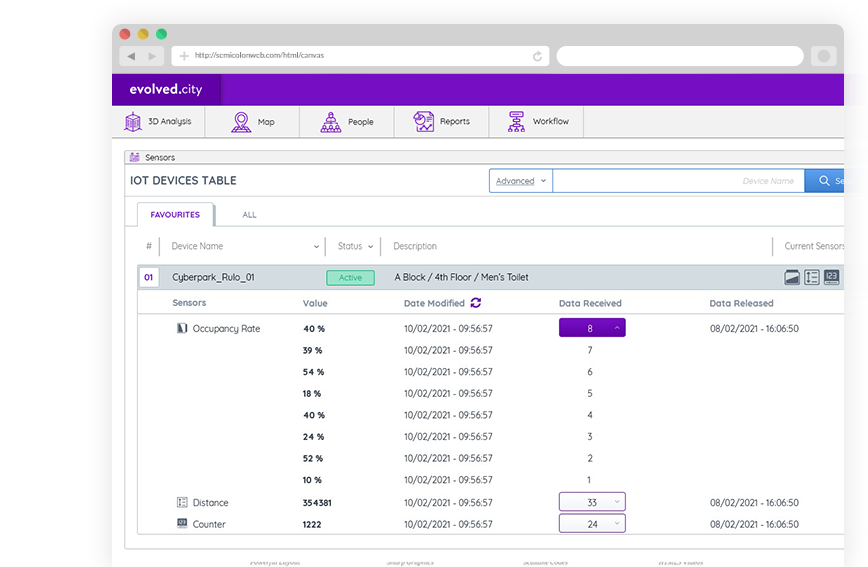Click the Distance value 354381

click(317, 502)
